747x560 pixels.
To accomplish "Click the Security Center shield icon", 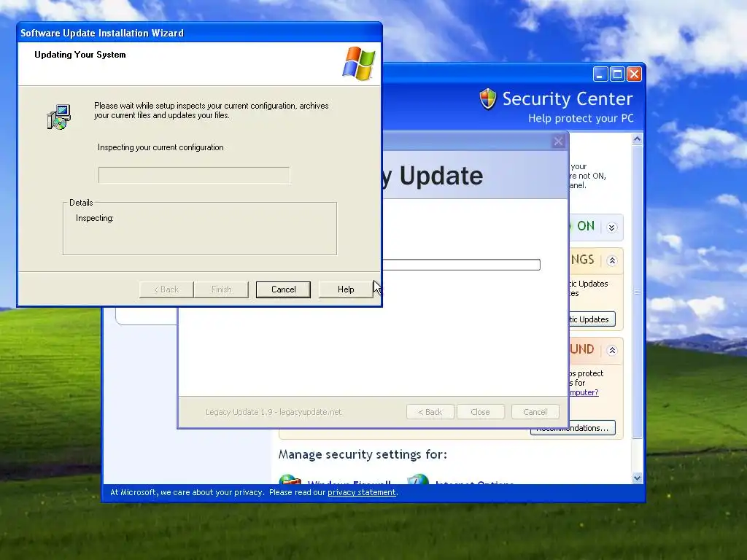I will (x=488, y=99).
